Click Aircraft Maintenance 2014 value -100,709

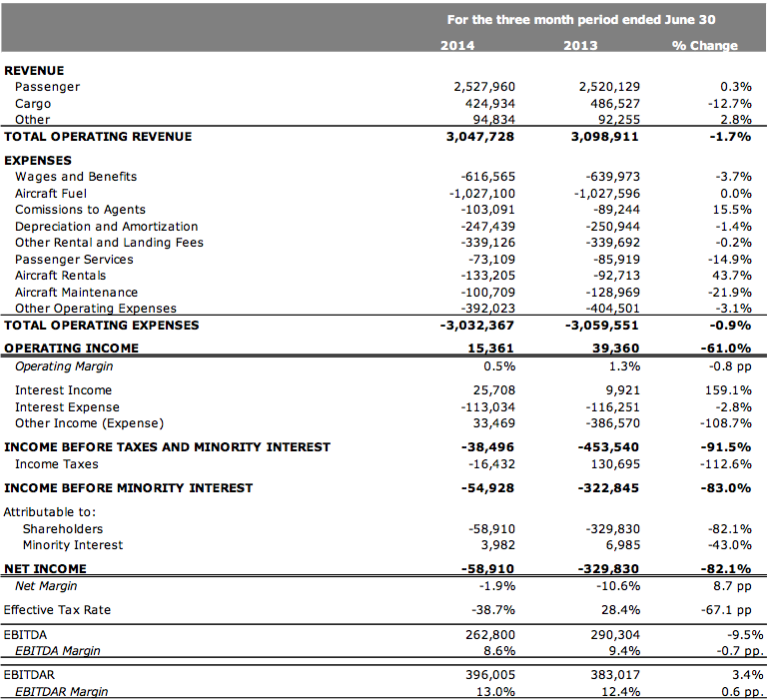[x=487, y=293]
